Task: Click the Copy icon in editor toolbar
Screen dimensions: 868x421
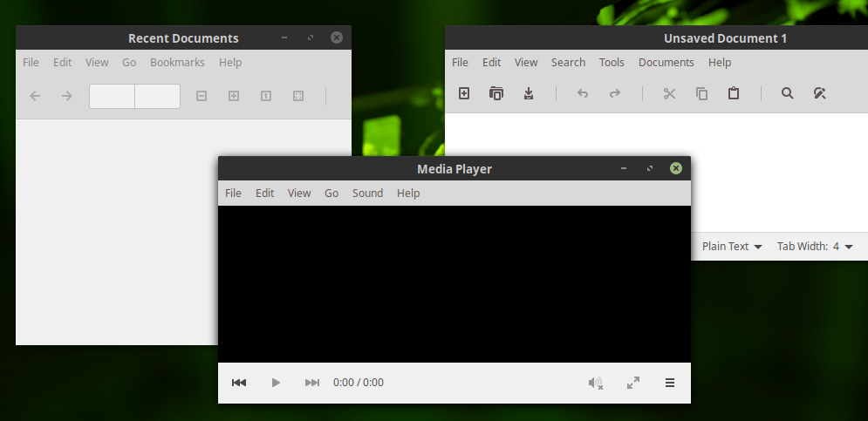Action: (701, 93)
